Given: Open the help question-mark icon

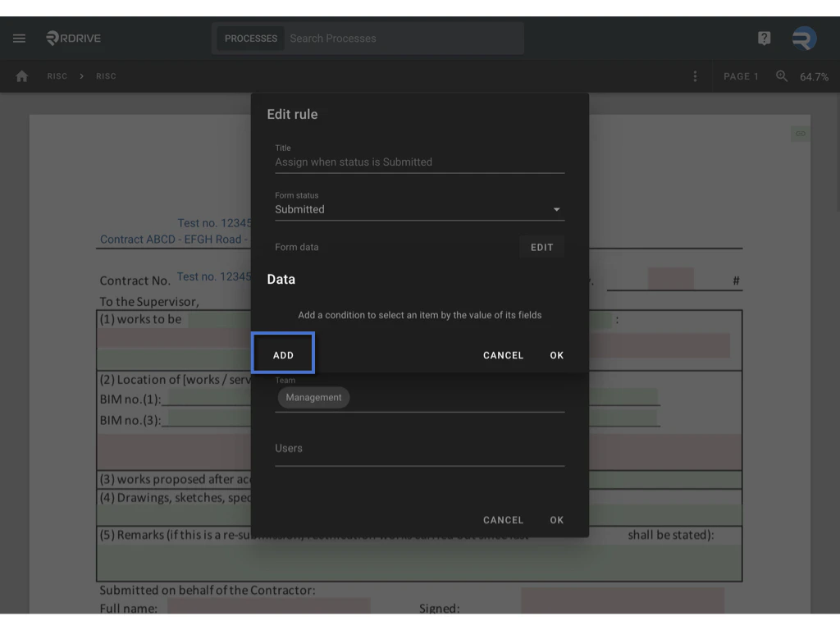Looking at the screenshot, I should pyautogui.click(x=764, y=38).
